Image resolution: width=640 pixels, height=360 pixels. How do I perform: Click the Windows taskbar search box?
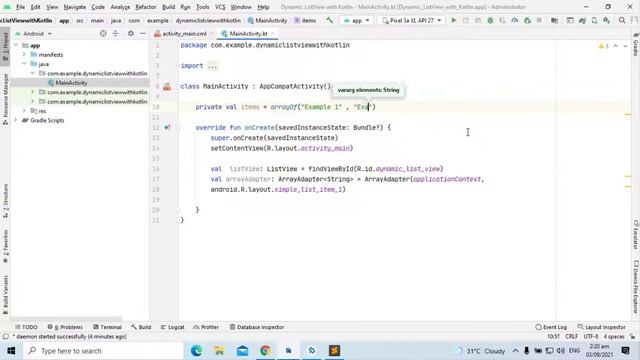[x=104, y=351]
